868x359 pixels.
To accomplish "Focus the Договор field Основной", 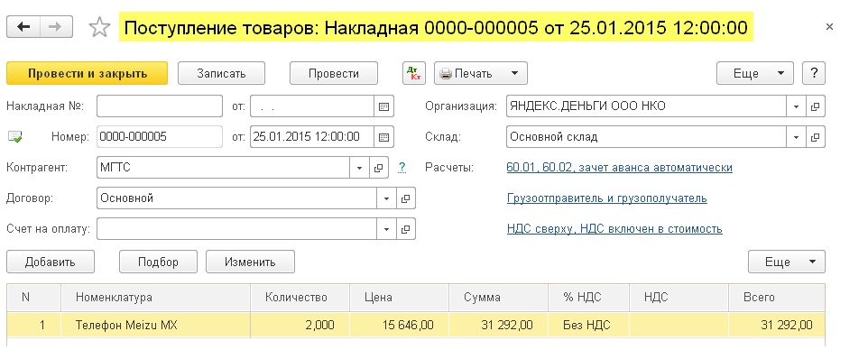I will 237,198.
